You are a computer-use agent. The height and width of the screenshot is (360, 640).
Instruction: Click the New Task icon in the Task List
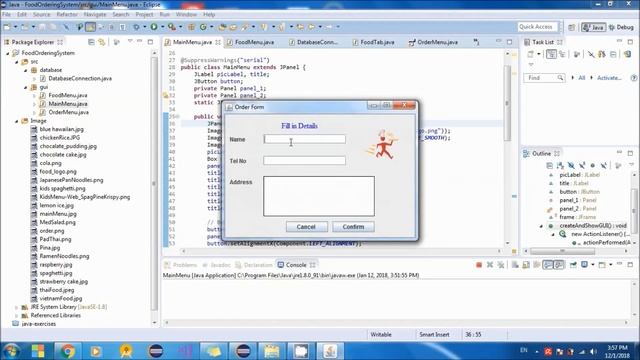[x=531, y=54]
